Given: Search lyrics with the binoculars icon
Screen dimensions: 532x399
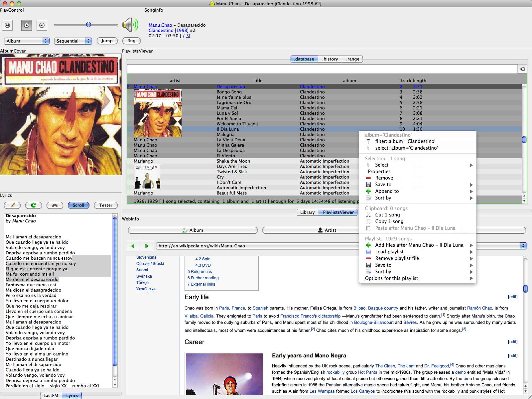Looking at the screenshot, I should coord(55,205).
